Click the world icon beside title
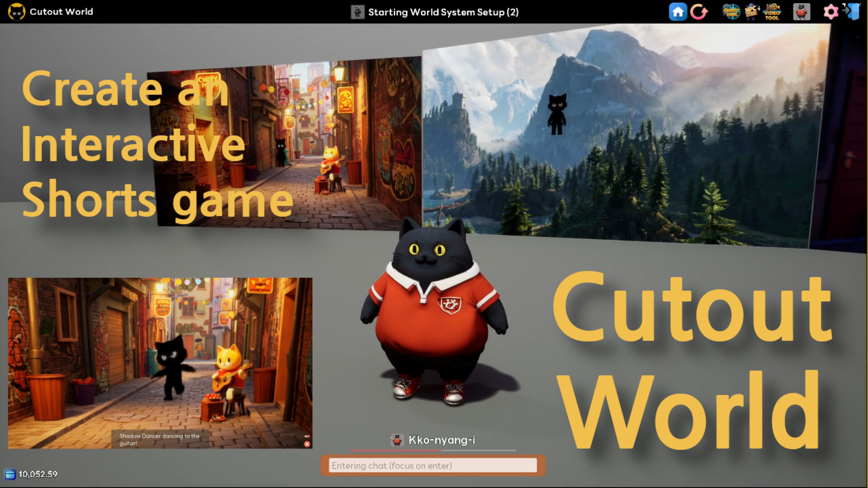Viewport: 868px width, 488px height. (x=358, y=12)
